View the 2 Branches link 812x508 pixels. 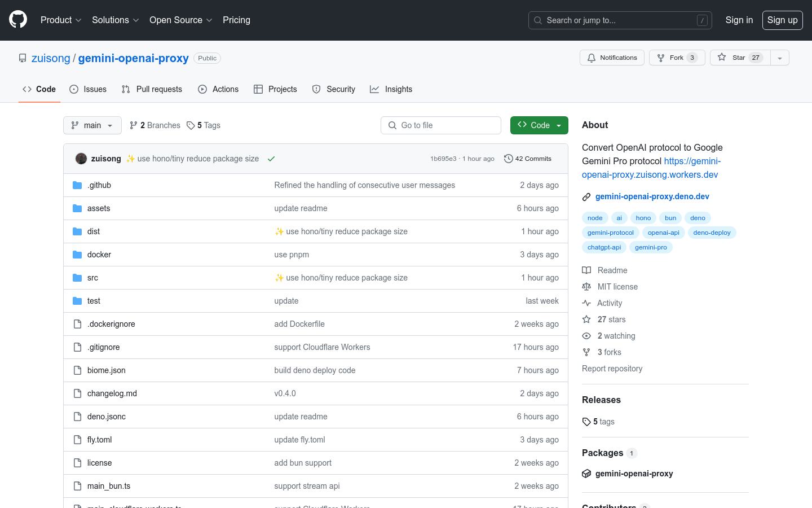[x=155, y=125]
